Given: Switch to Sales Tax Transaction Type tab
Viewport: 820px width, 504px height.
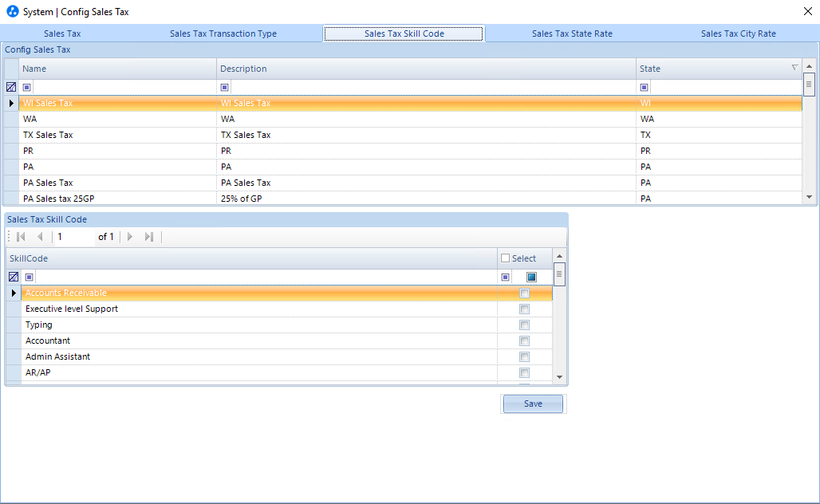Looking at the screenshot, I should point(223,33).
